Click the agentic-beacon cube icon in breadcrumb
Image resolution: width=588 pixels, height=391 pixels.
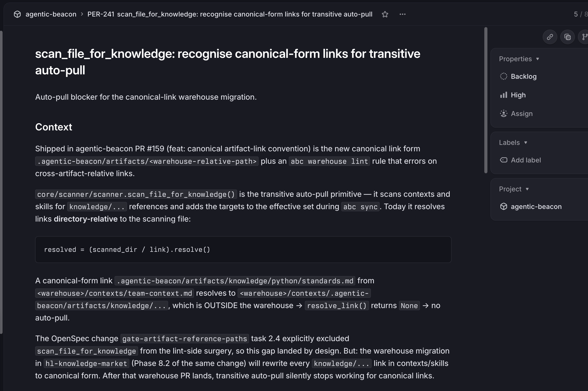tap(17, 14)
